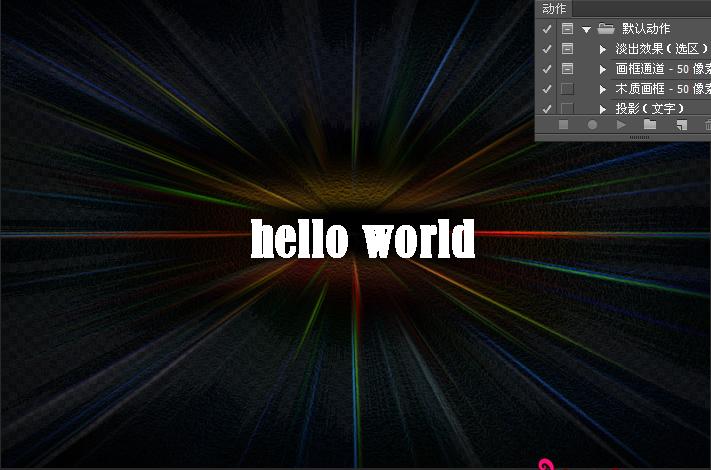Viewport: 711px width, 470px height.
Task: Toggle dialog box for 投影(文字) action
Action: 567,108
